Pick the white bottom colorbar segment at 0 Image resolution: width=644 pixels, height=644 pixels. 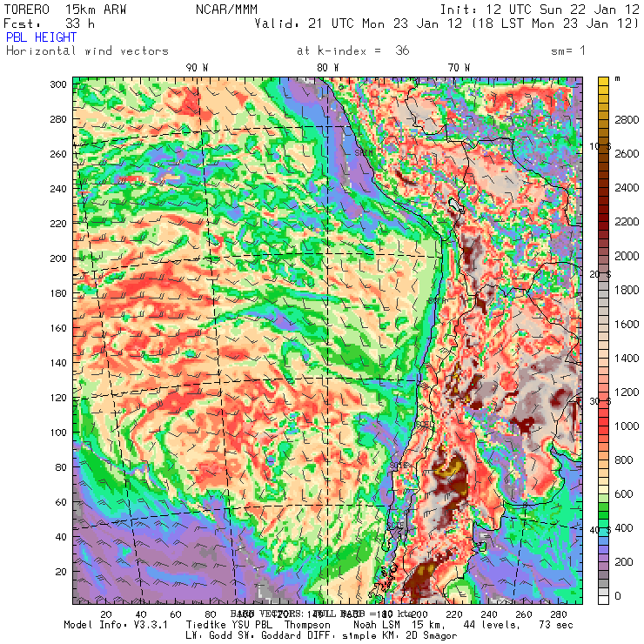[603, 600]
